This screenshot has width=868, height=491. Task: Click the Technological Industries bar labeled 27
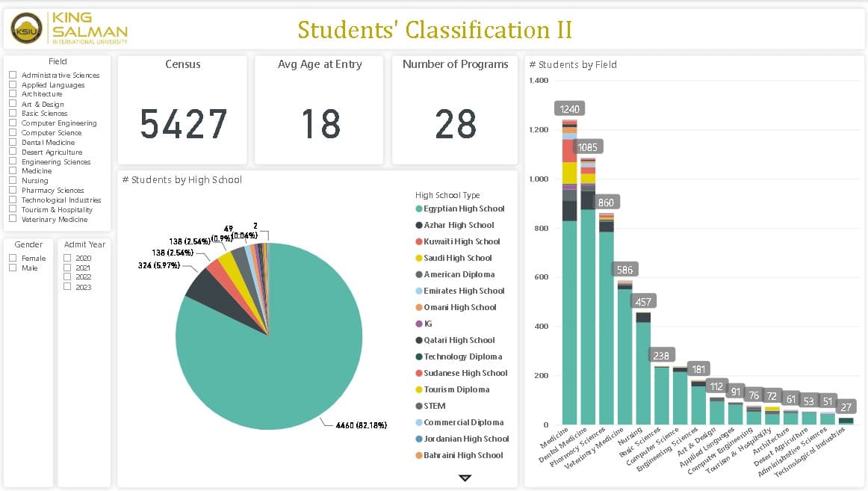click(846, 421)
